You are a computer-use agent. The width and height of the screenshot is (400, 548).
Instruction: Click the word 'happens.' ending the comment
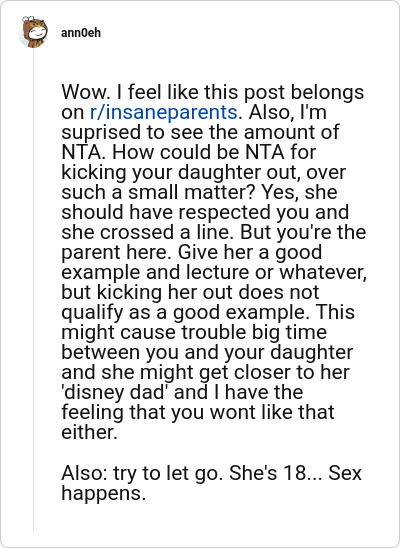point(103,493)
